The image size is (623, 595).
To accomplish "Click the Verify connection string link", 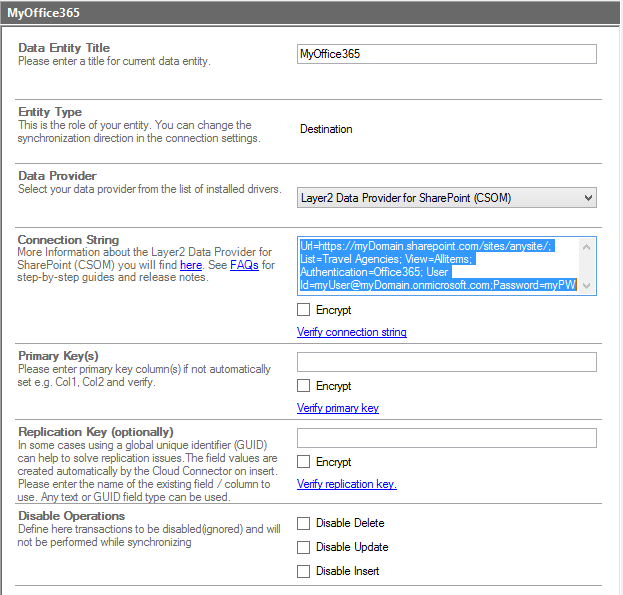I will point(351,332).
